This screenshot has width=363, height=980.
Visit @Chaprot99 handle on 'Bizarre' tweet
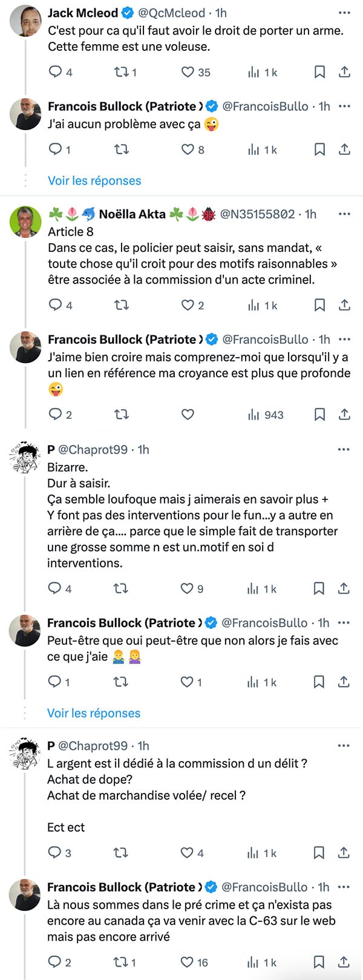coord(93,450)
